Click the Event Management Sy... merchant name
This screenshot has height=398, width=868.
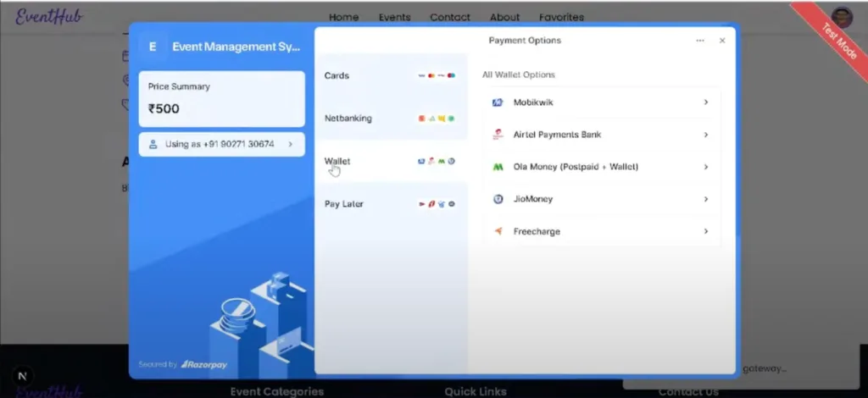[236, 47]
